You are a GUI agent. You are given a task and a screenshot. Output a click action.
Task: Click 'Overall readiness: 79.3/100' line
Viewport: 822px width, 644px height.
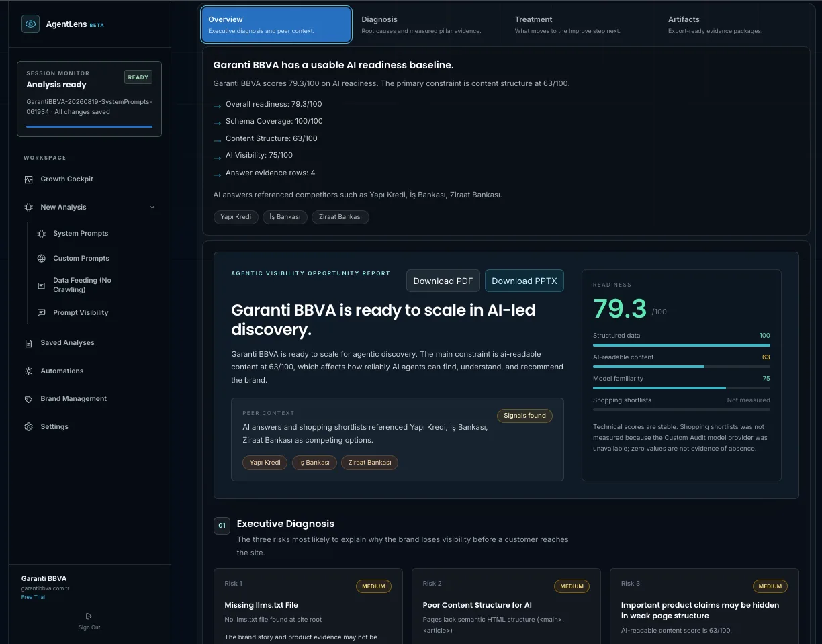(273, 104)
